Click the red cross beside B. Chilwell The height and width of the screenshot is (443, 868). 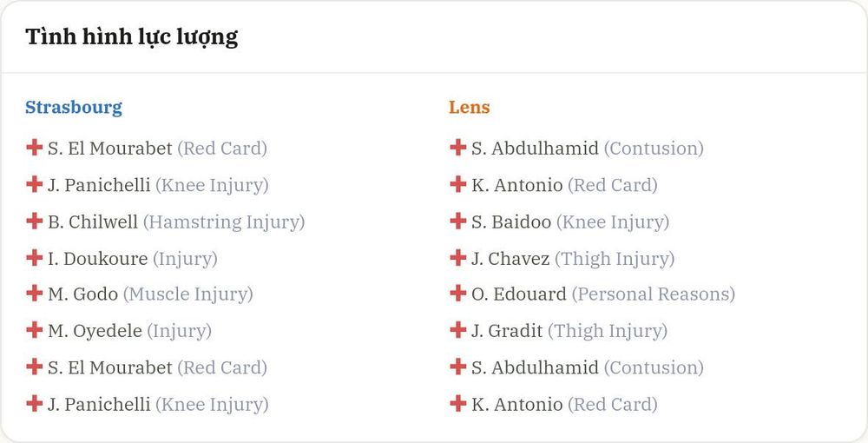click(35, 221)
